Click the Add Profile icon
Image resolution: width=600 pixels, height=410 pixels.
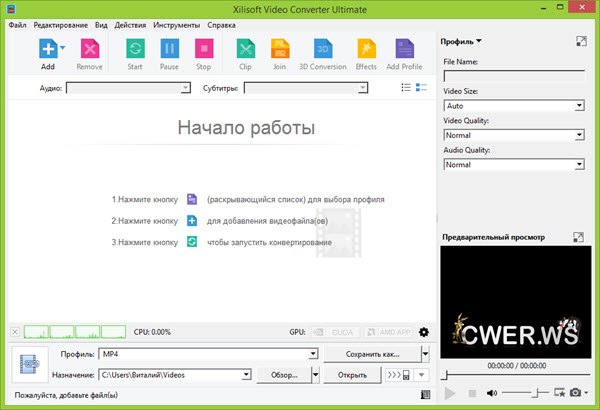coord(403,49)
